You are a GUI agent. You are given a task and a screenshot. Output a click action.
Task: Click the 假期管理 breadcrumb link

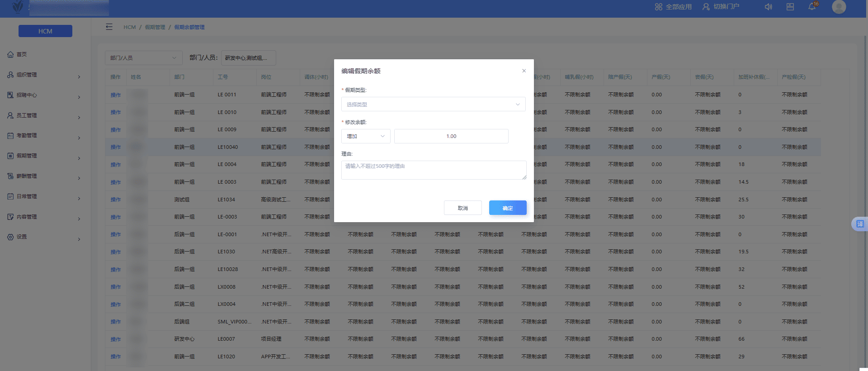click(155, 27)
